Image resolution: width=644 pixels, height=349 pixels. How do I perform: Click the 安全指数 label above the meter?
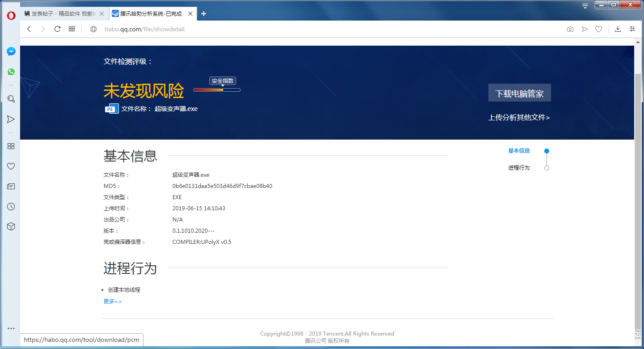[x=223, y=81]
